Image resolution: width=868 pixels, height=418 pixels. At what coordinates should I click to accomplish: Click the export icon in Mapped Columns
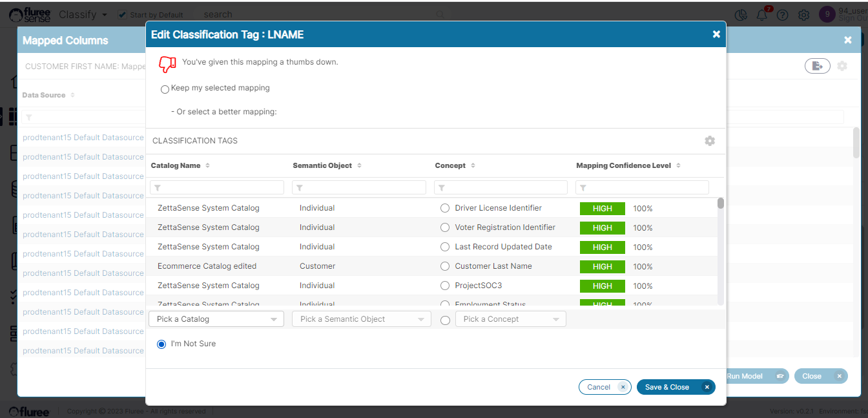tap(817, 66)
